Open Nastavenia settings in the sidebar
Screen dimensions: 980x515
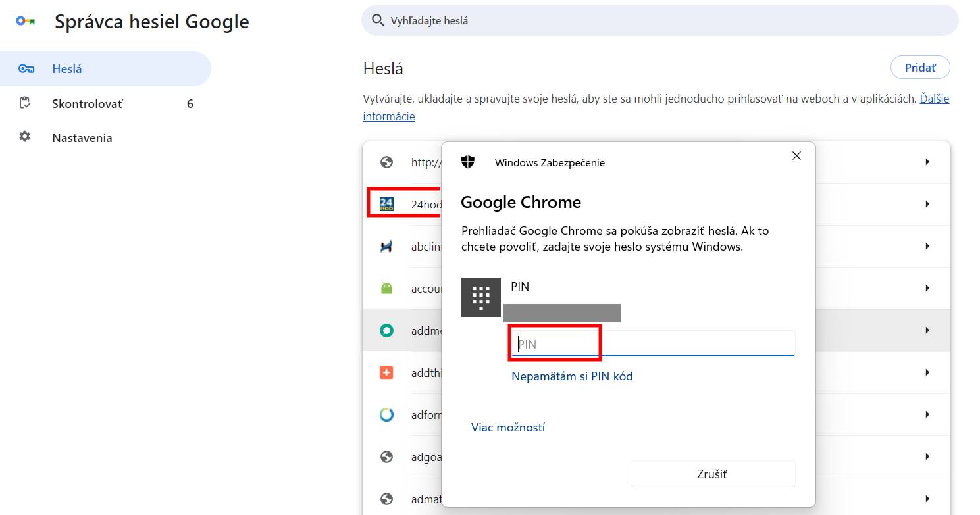(x=105, y=137)
